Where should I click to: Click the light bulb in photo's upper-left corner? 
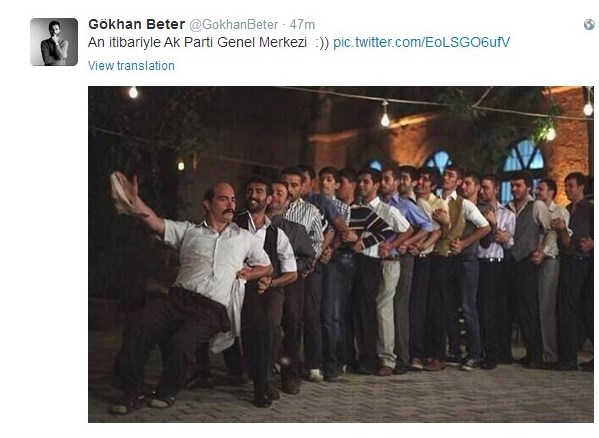[x=133, y=92]
